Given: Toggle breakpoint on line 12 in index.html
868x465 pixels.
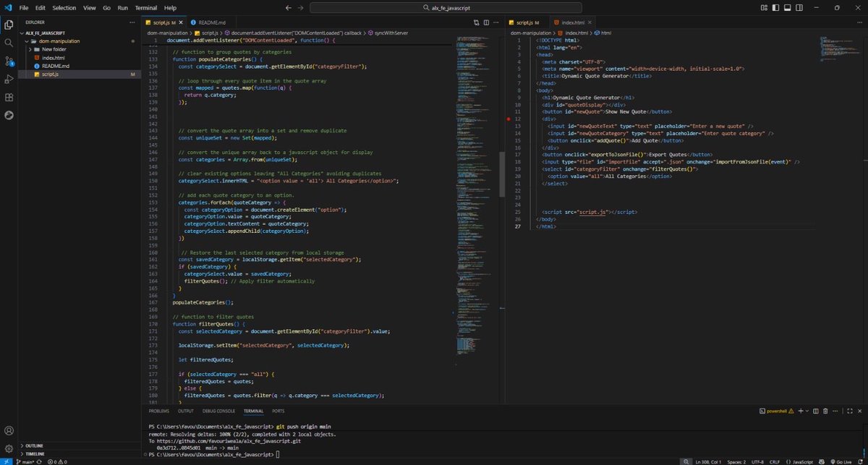Looking at the screenshot, I should click(509, 118).
